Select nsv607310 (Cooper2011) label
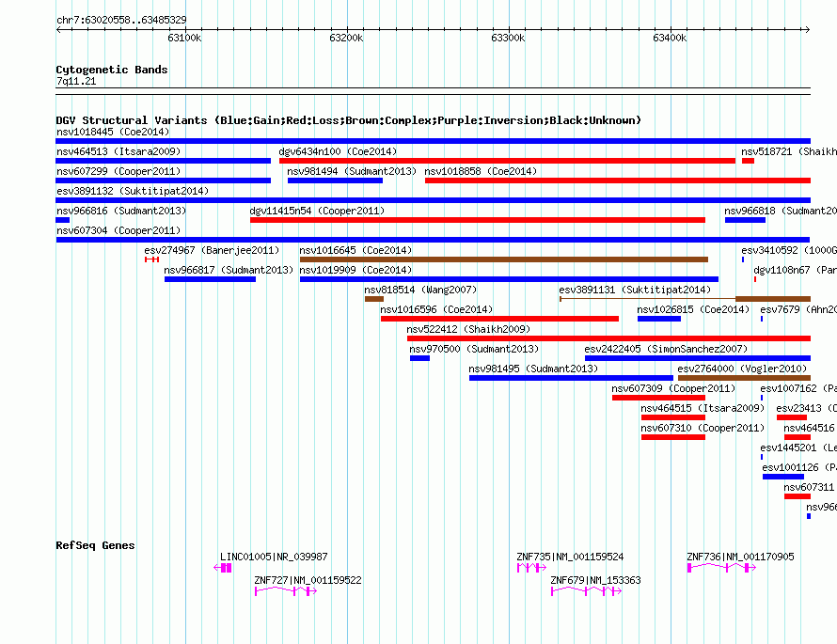This screenshot has height=644, width=837. click(x=703, y=428)
